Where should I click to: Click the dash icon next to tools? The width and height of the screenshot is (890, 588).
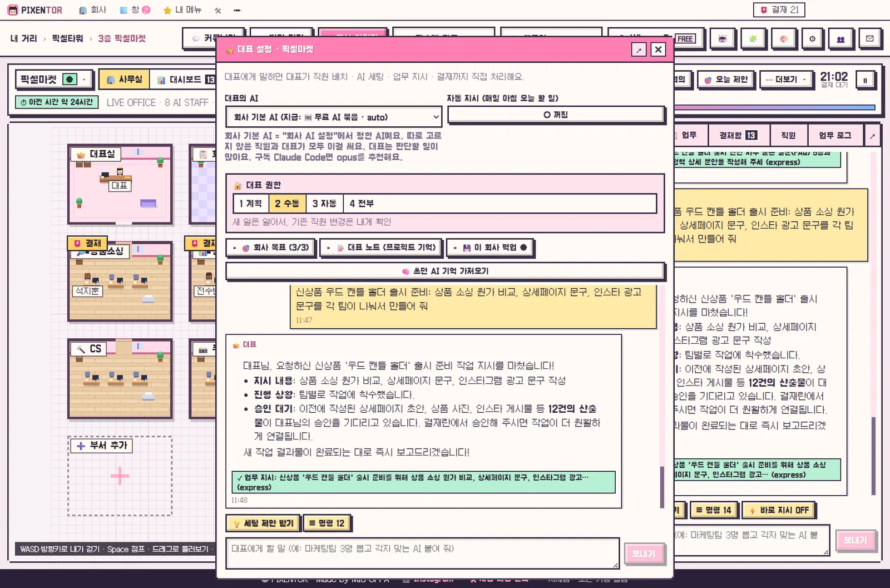[237, 10]
